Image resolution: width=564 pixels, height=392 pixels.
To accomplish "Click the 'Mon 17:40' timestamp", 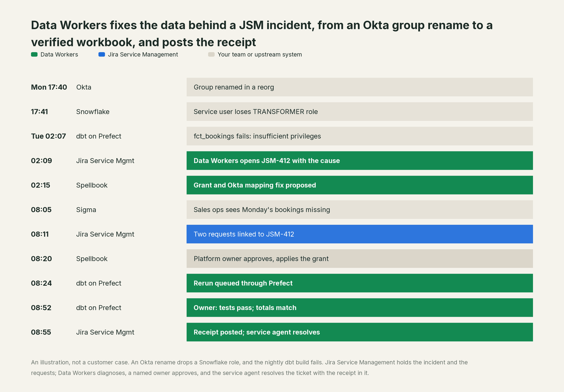I will (49, 87).
